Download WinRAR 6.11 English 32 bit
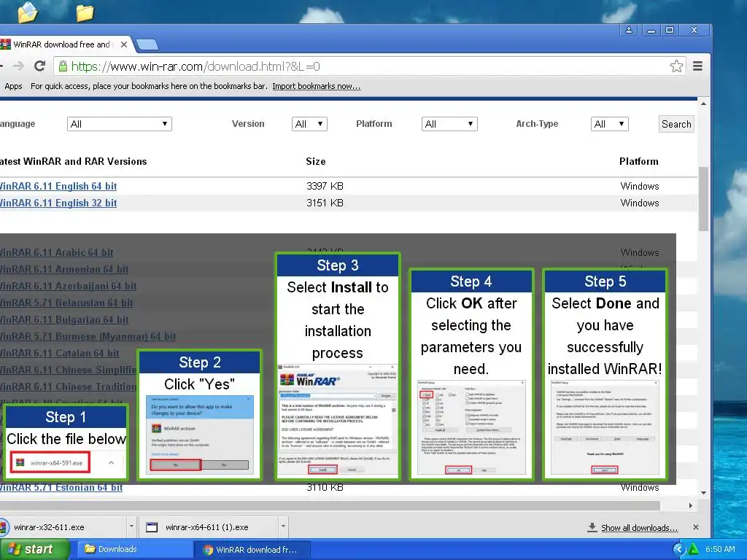This screenshot has width=747, height=560. pos(58,203)
